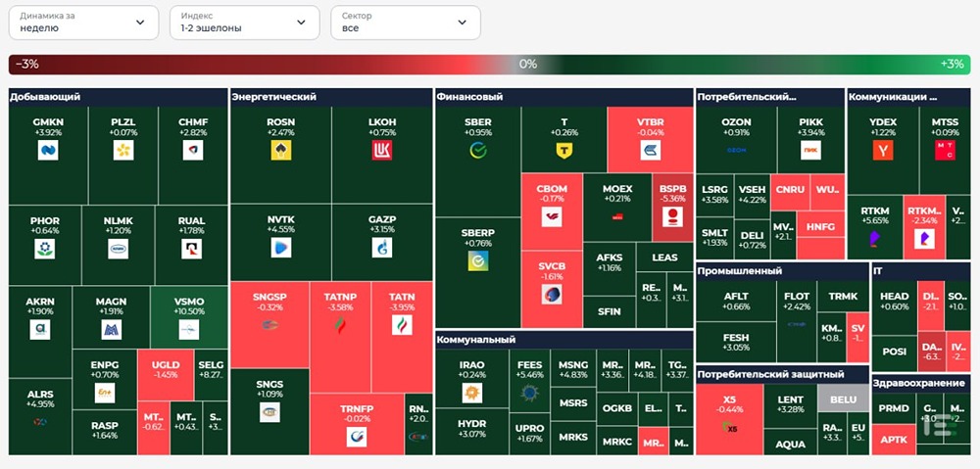
Task: Click the NLMK logo icon
Action: 118,249
